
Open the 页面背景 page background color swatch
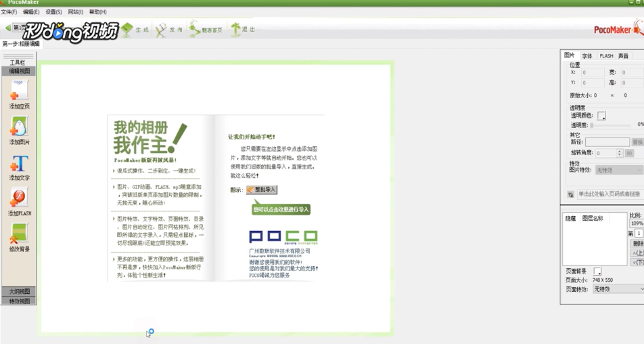[597, 272]
